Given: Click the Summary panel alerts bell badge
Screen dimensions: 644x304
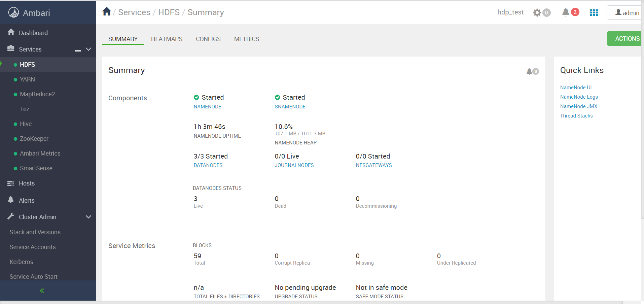Looking at the screenshot, I should click(532, 71).
